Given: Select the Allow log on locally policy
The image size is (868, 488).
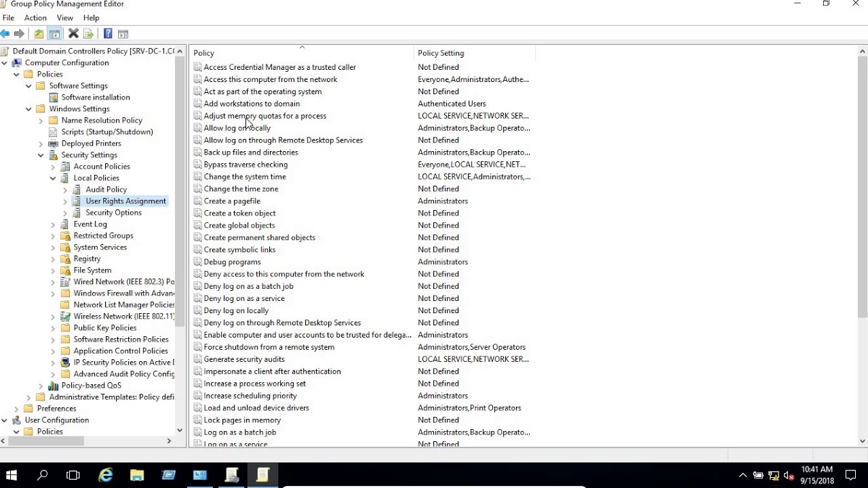Looking at the screenshot, I should coord(237,127).
